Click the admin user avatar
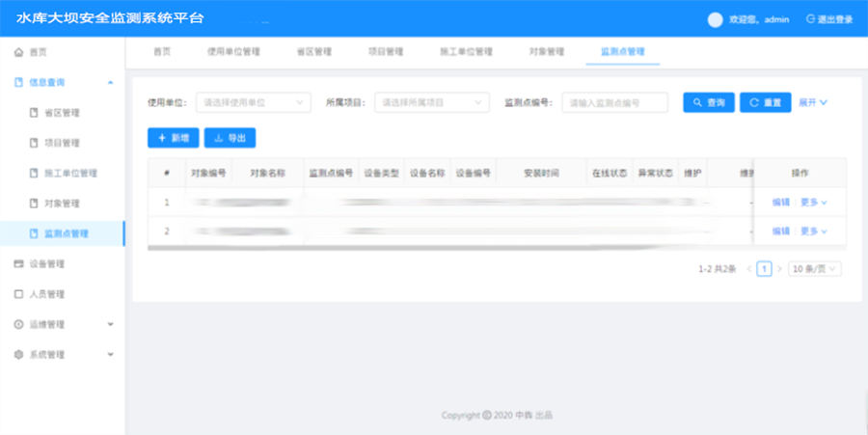Screen dimensions: 868x435 pos(715,19)
